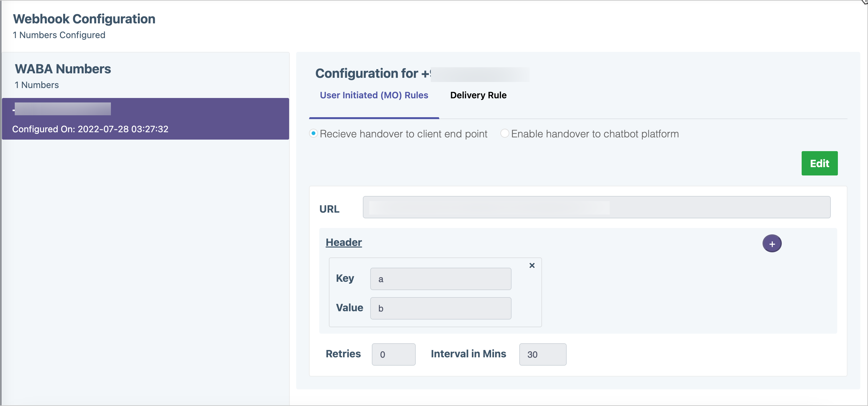Screen dimensions: 868x406
Task: Click the Retries label
Action: click(343, 354)
